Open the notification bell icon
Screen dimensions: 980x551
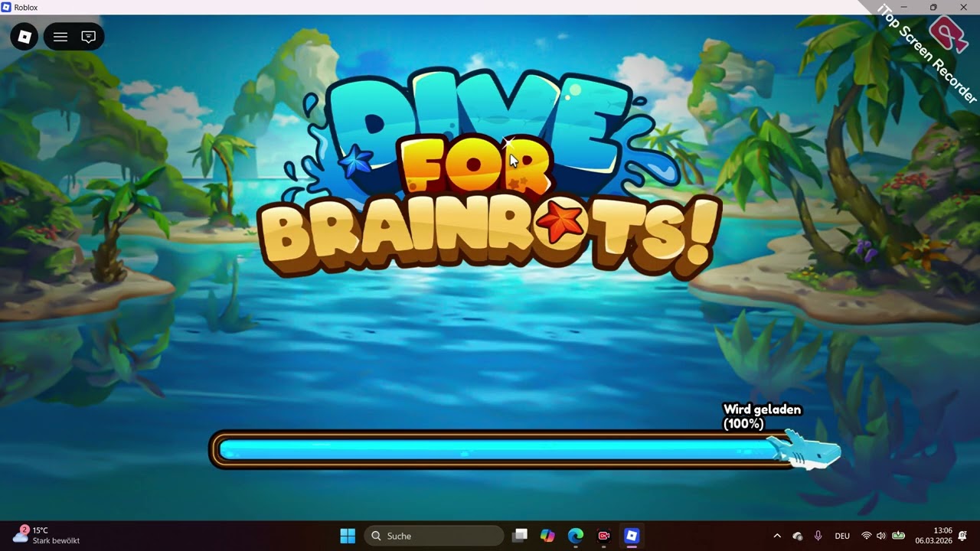(963, 536)
